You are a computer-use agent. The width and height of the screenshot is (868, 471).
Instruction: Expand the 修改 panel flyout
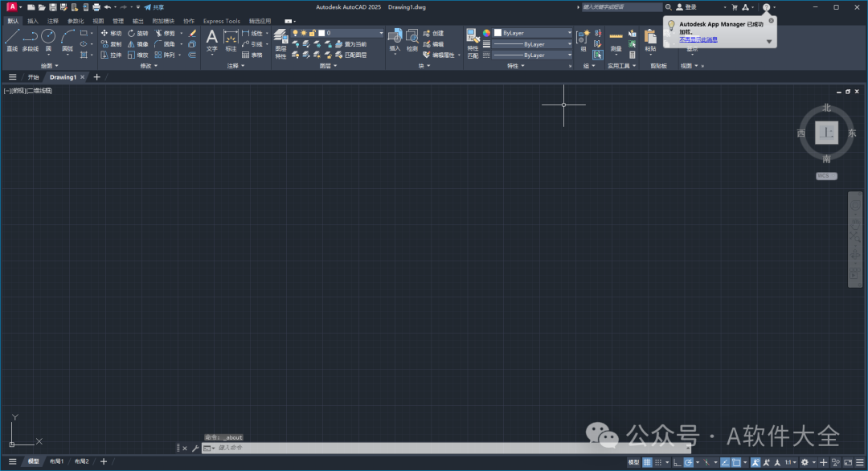[x=149, y=66]
